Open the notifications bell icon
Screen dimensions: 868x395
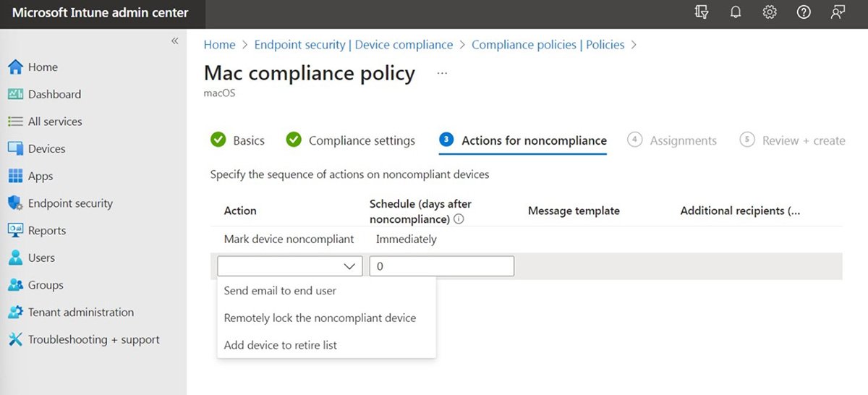(736, 12)
